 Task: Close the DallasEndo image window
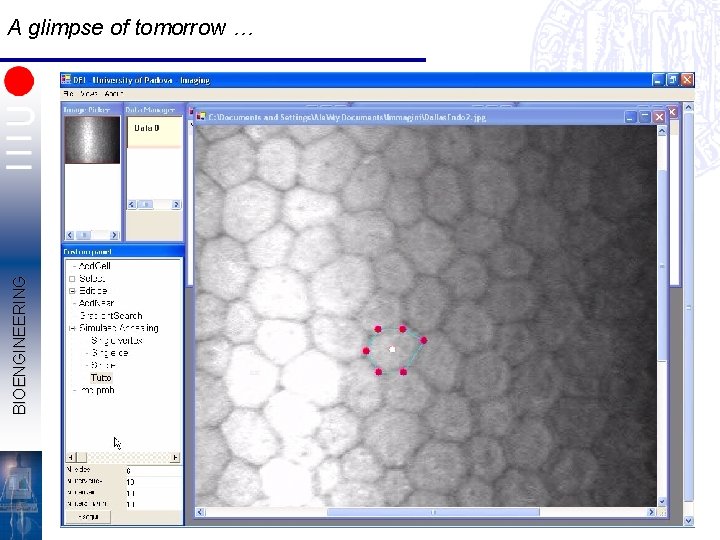[x=659, y=117]
